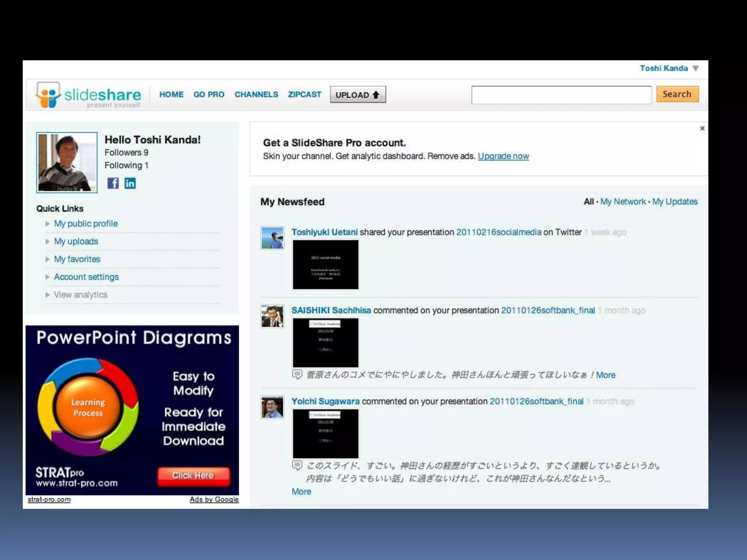Go to the CHANNELS menu item
Viewport: 747px width, 560px height.
pyautogui.click(x=256, y=94)
